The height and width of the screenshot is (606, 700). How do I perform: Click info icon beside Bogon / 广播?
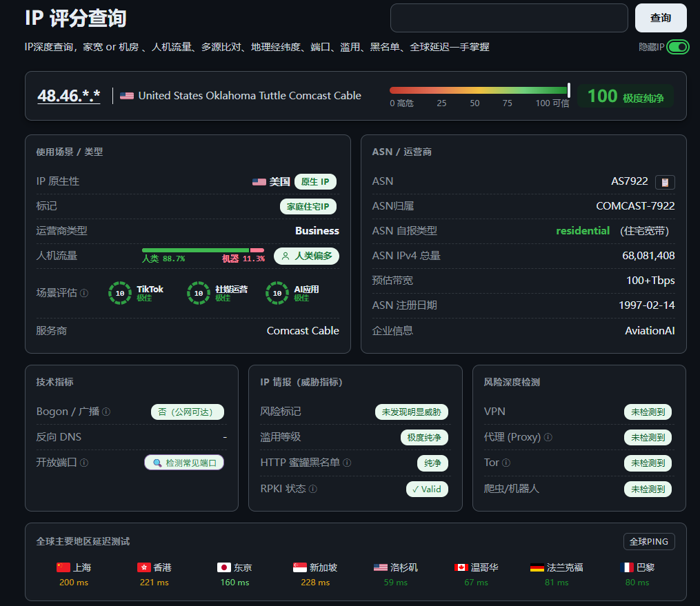pos(106,412)
